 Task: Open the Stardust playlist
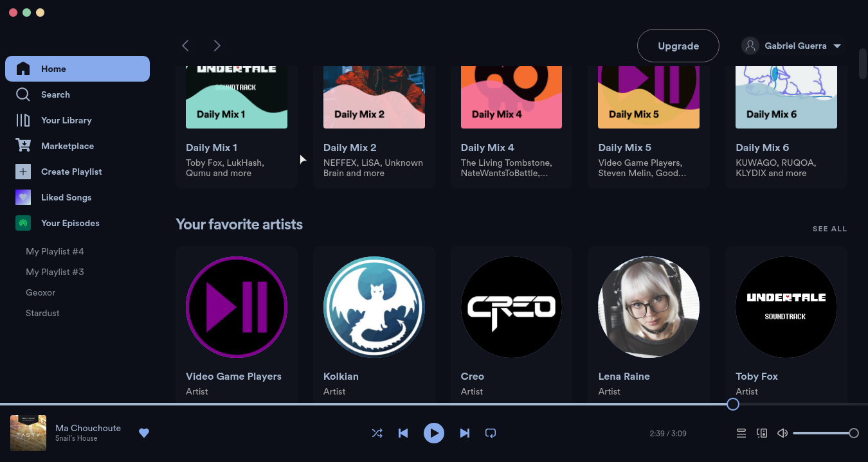pos(42,313)
